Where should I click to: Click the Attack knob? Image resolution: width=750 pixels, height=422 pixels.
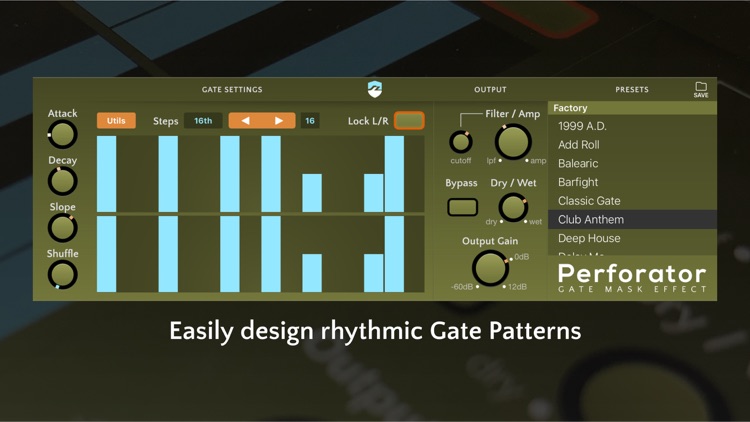click(63, 134)
